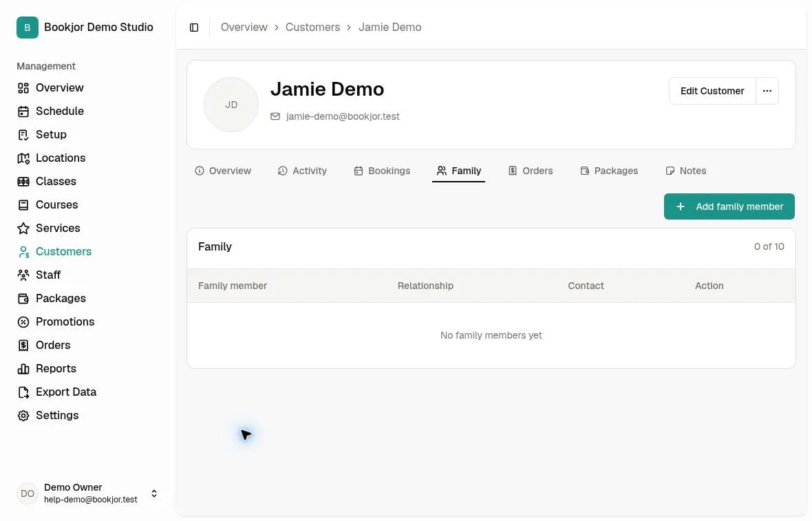Switch to the Bookings tab
The width and height of the screenshot is (812, 521).
click(382, 171)
